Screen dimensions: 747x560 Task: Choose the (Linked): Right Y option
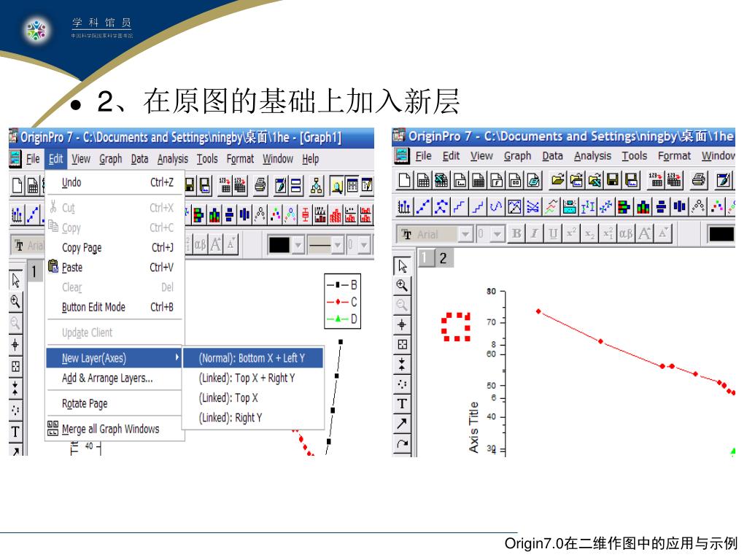(252, 418)
